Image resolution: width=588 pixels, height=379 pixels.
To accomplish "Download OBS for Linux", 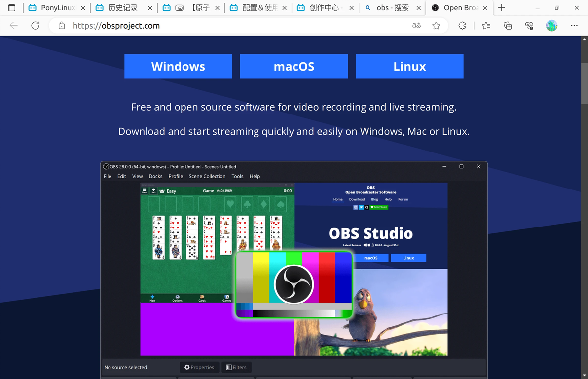I will (409, 67).
